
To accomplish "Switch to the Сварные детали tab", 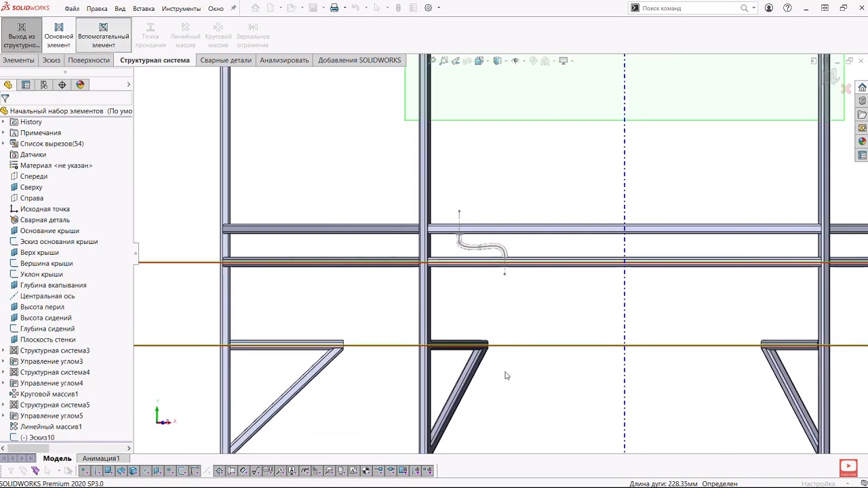I will [225, 60].
